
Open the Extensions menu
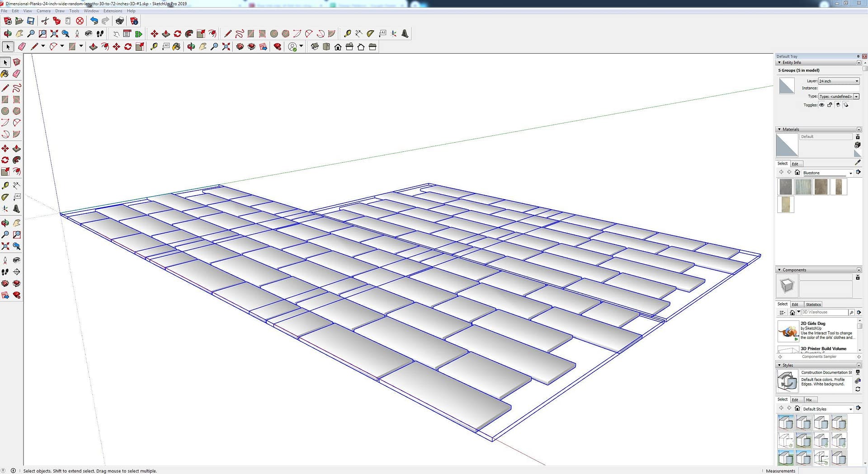tap(113, 11)
